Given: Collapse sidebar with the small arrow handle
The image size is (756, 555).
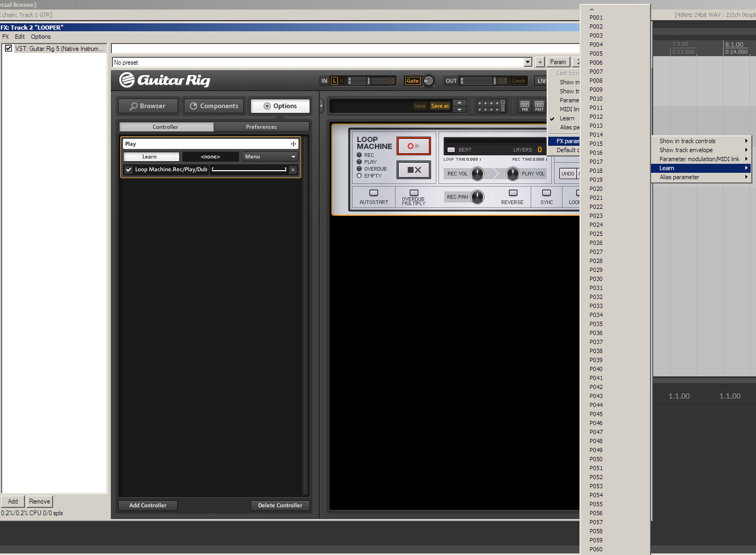Looking at the screenshot, I should tap(321, 106).
